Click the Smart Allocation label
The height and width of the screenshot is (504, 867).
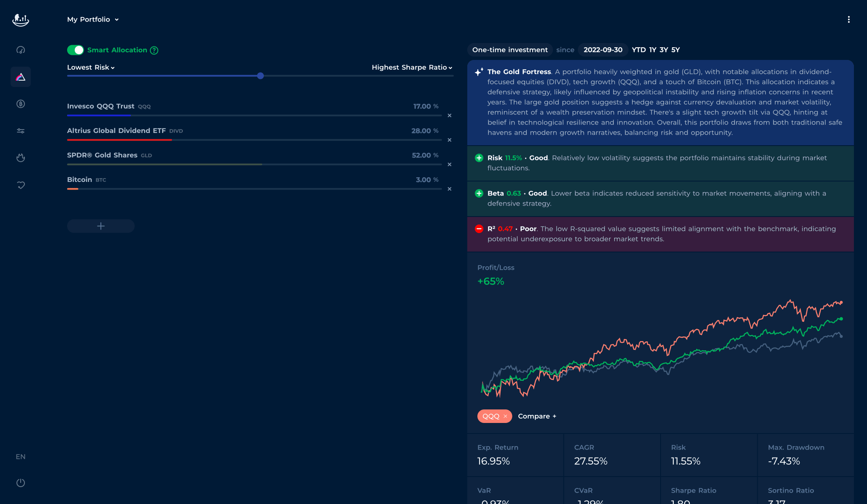pos(117,50)
